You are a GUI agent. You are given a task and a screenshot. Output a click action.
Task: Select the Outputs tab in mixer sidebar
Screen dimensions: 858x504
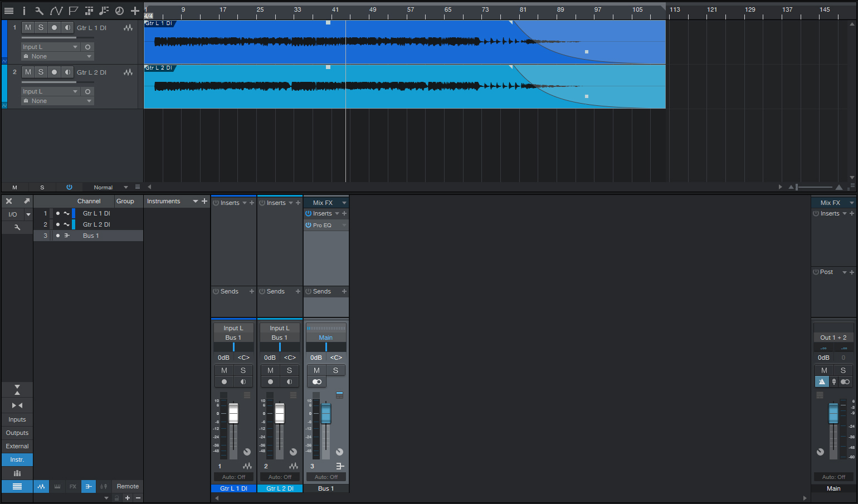click(x=17, y=433)
